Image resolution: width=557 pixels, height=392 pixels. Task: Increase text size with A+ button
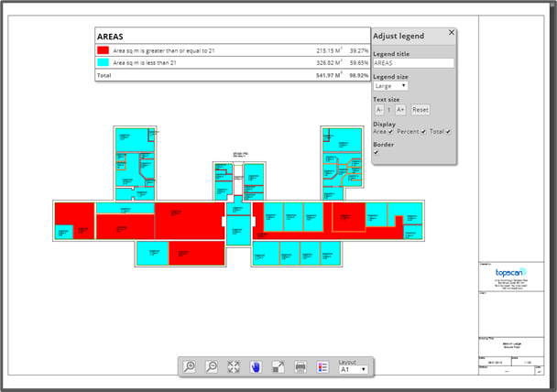click(x=400, y=109)
